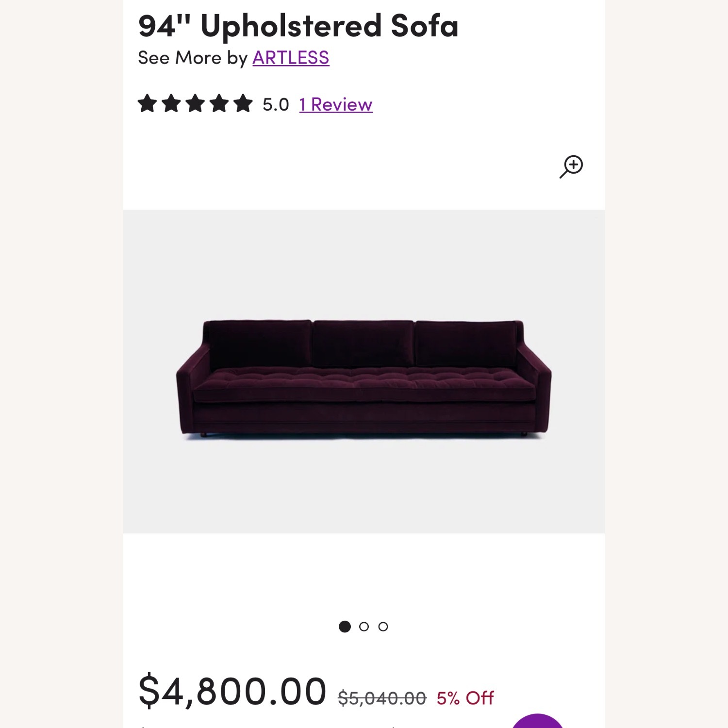Select the first image carousel dot
The height and width of the screenshot is (728, 728).
click(x=345, y=627)
